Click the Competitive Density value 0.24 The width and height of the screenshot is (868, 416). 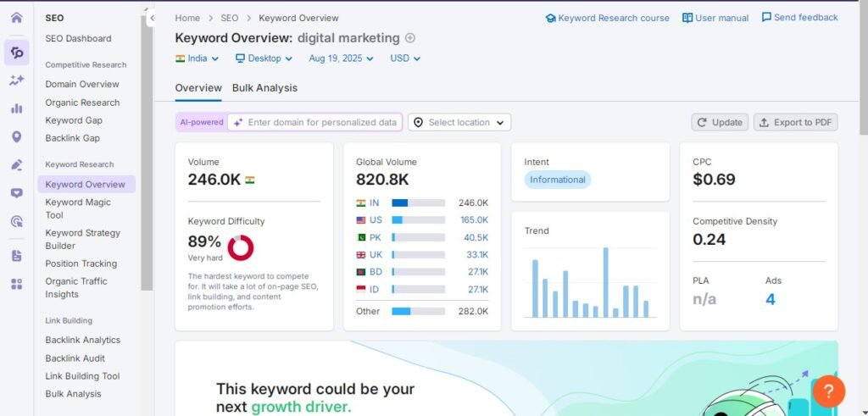(x=709, y=239)
